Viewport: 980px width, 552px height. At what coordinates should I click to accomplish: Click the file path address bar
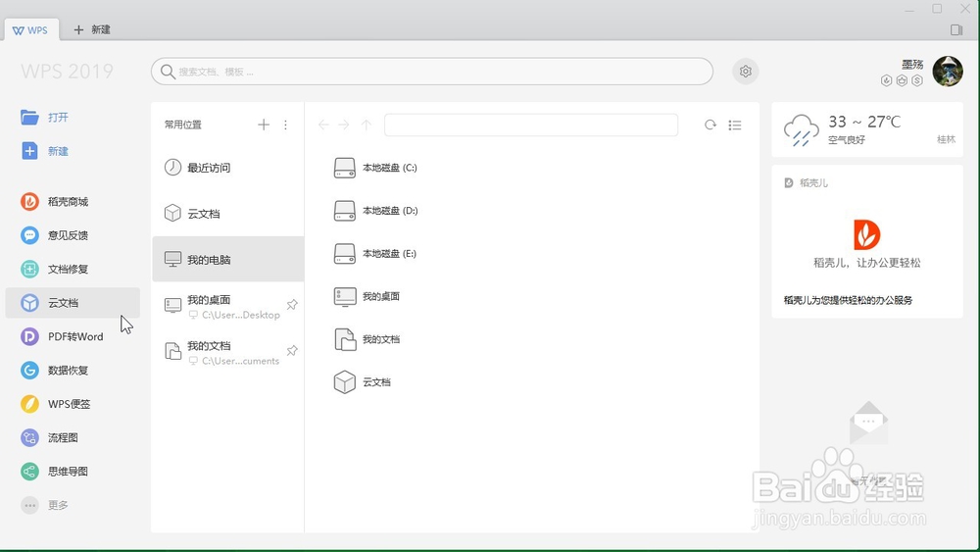click(x=531, y=125)
